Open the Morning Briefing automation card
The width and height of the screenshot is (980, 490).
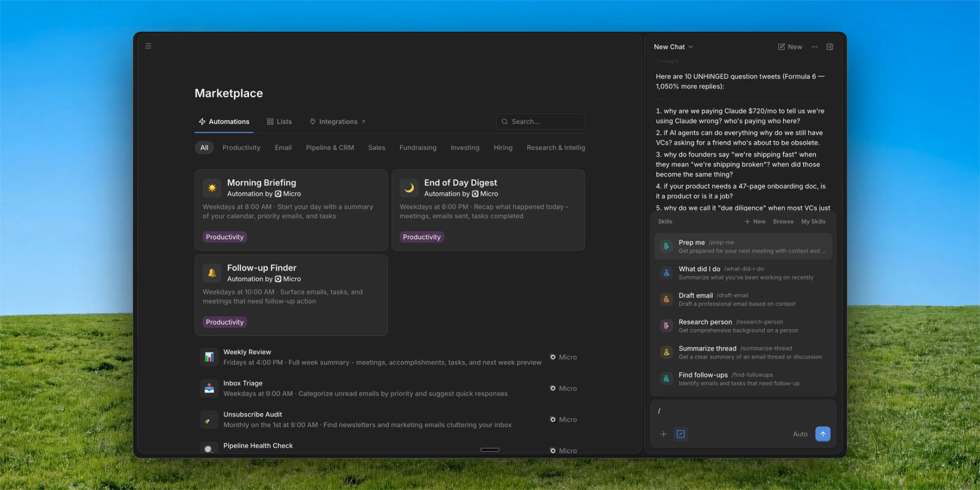(291, 210)
